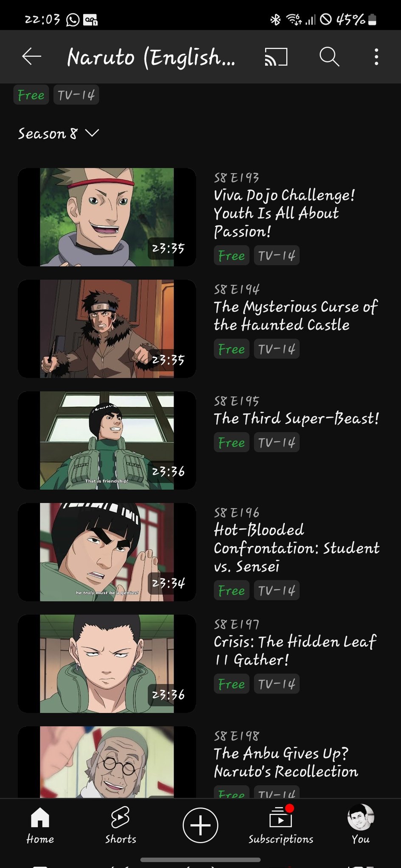The width and height of the screenshot is (401, 868).
Task: Tap the Free badge under the show title
Action: point(31,95)
